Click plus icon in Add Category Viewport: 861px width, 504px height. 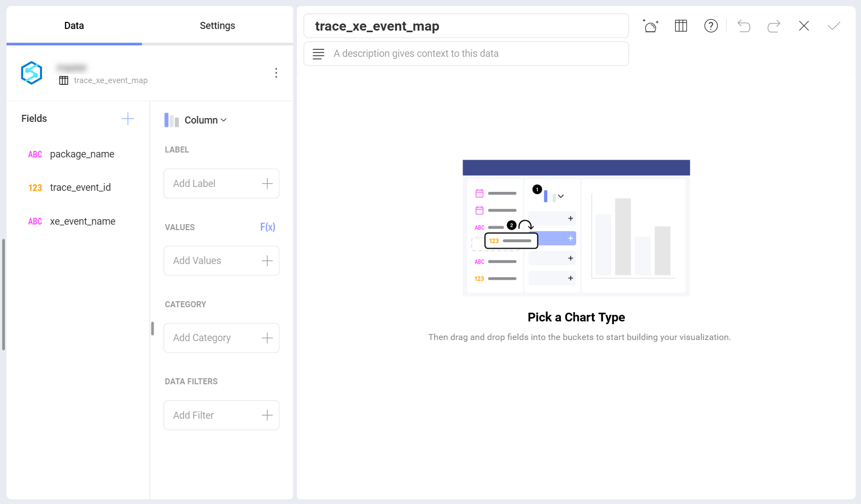click(x=267, y=338)
